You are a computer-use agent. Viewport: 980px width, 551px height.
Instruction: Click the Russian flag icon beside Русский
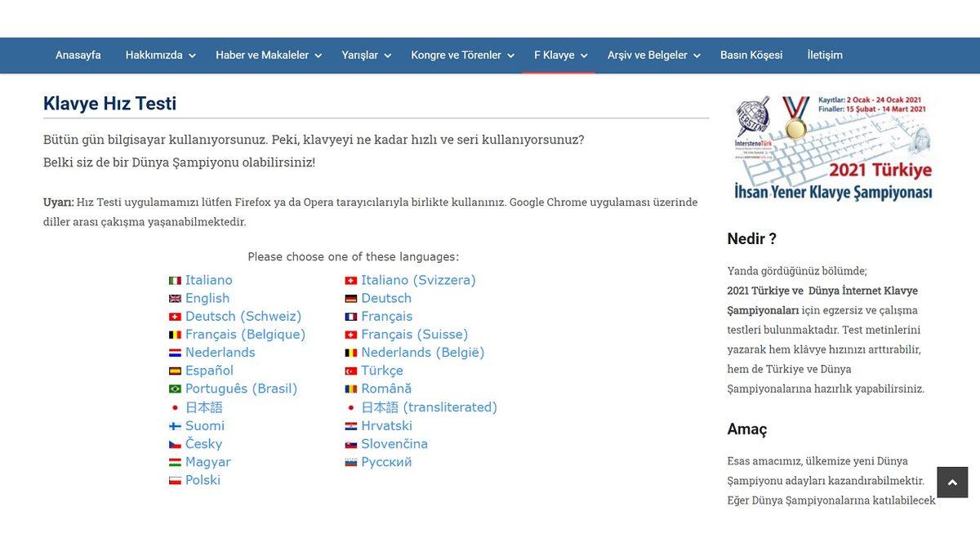coord(351,462)
